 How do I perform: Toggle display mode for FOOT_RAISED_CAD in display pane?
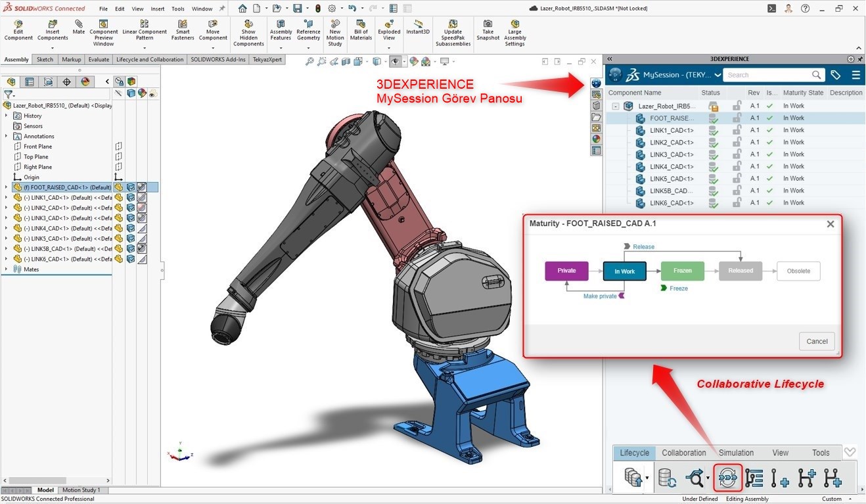tap(131, 187)
